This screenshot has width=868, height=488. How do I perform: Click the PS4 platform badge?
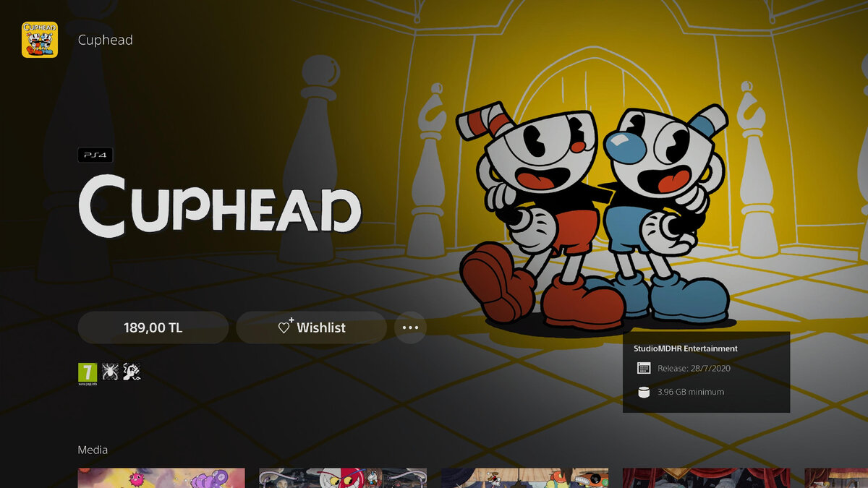click(95, 155)
